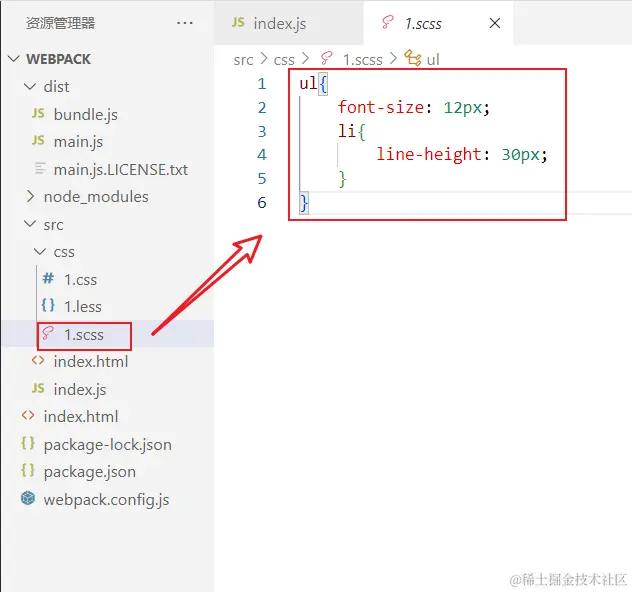Click the webpack cube icon beside webpack.config.js
632x592 pixels.
(x=28, y=499)
